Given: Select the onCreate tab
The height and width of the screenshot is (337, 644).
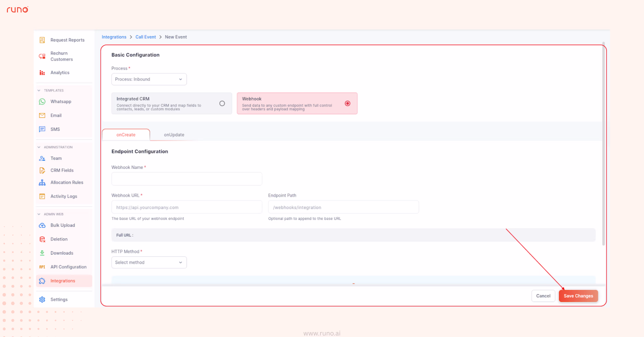Looking at the screenshot, I should (x=126, y=135).
